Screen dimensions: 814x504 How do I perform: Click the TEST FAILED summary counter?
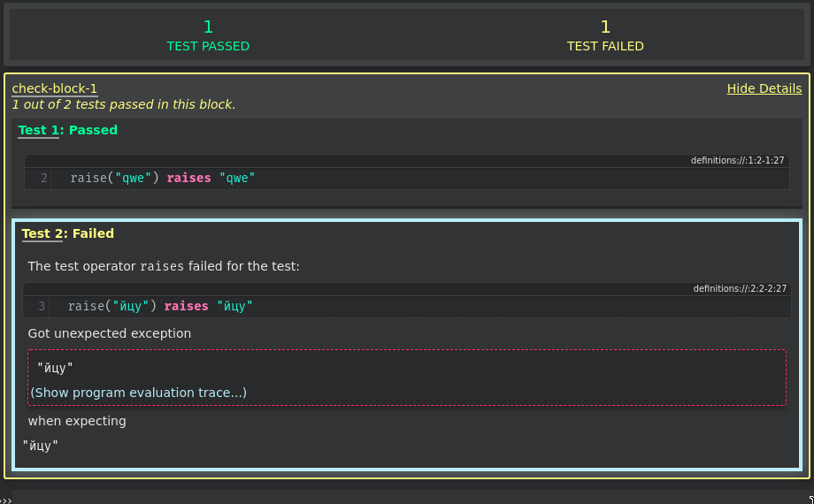(x=605, y=35)
